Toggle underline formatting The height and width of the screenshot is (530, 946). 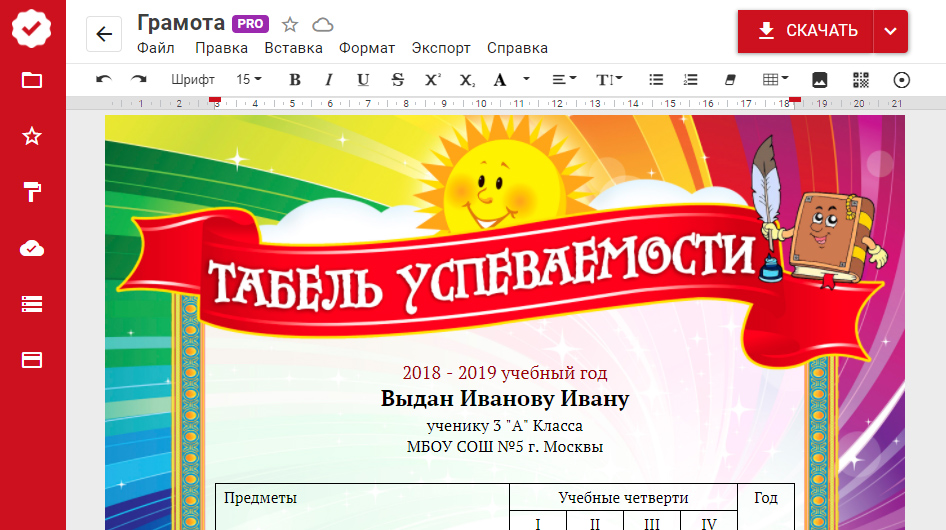[363, 80]
